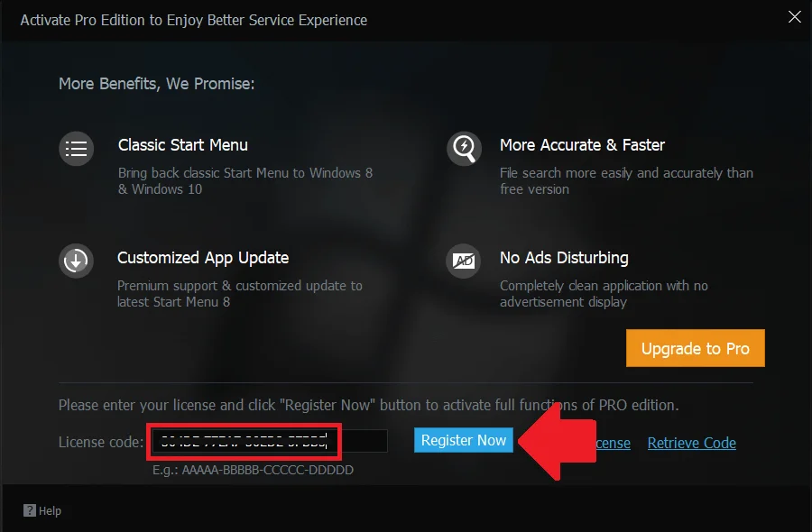This screenshot has width=812, height=532.
Task: Click the Register Now button
Action: click(464, 440)
